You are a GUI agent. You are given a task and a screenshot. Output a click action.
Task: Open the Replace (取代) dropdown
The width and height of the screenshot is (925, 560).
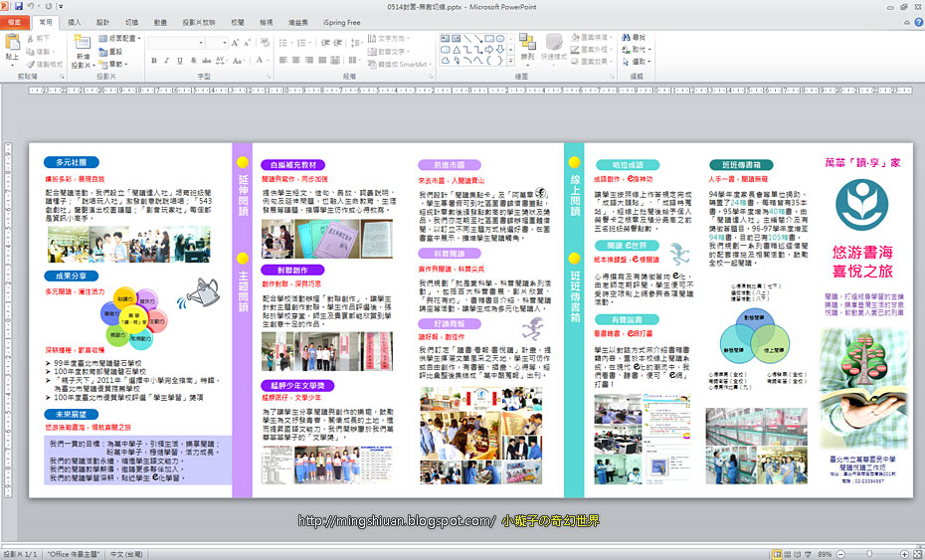click(637, 50)
